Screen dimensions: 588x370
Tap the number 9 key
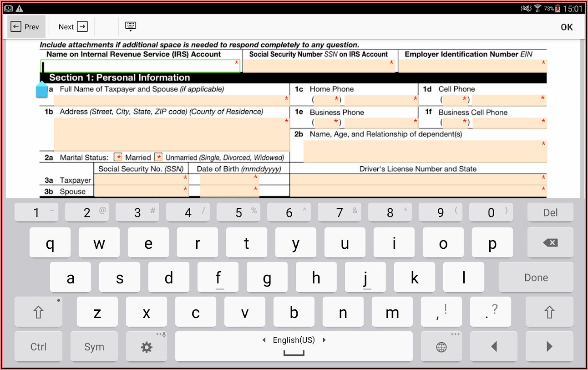tap(441, 212)
